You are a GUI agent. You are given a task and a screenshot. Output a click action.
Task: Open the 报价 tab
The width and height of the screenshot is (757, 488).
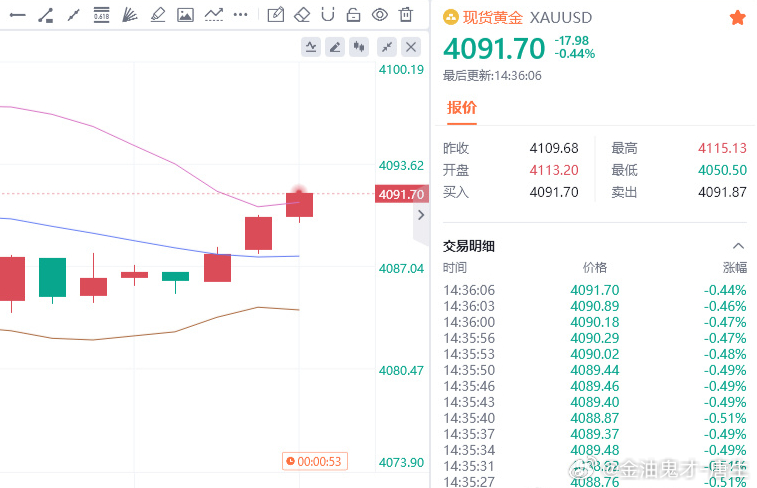coord(462,108)
